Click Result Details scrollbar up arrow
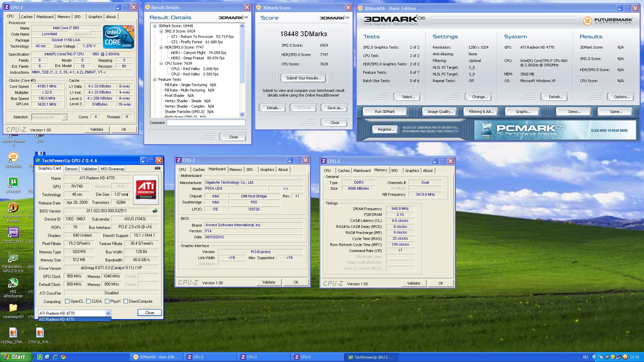Screen dimensions: 644x362 tap(242, 26)
